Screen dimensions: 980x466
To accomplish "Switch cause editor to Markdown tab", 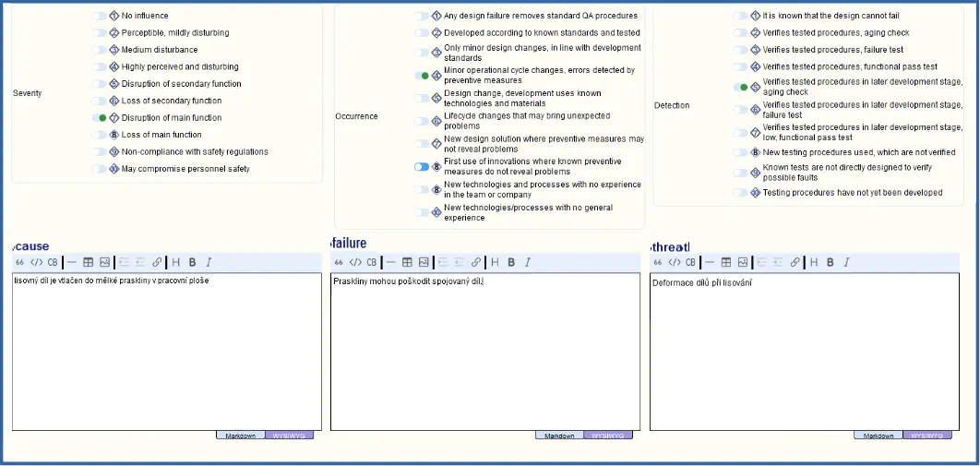I will 241,436.
